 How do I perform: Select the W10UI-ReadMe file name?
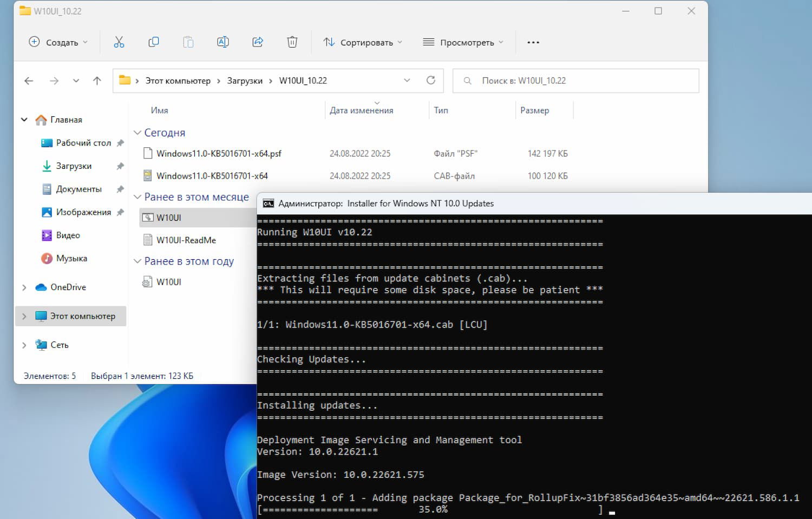(186, 240)
